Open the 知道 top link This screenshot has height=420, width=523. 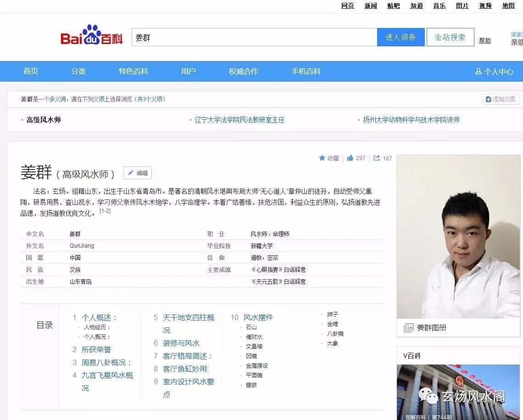coord(417,6)
